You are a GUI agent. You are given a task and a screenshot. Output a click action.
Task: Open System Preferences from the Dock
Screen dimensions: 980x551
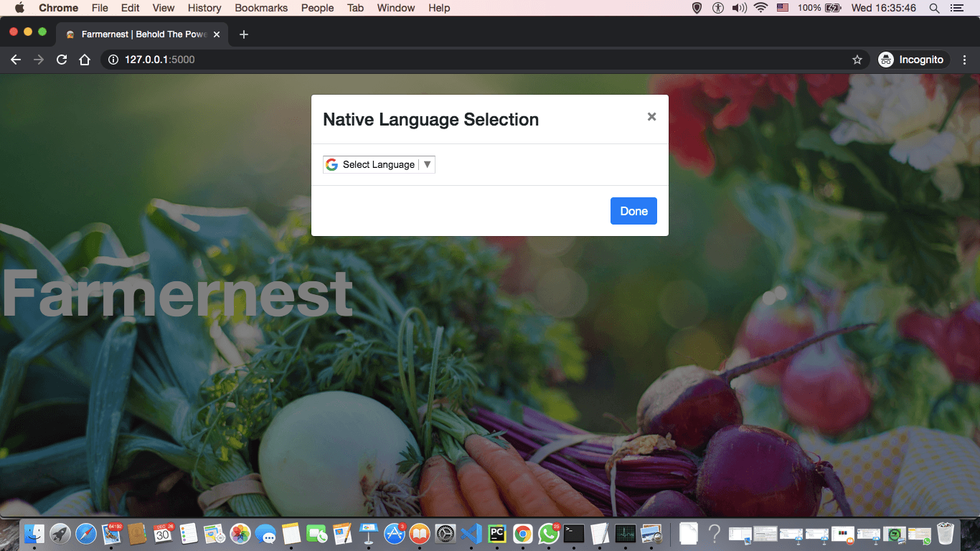tap(446, 533)
